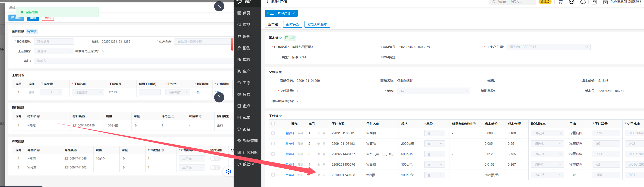Click the help icon next to 辅助单位检测

(474, 124)
